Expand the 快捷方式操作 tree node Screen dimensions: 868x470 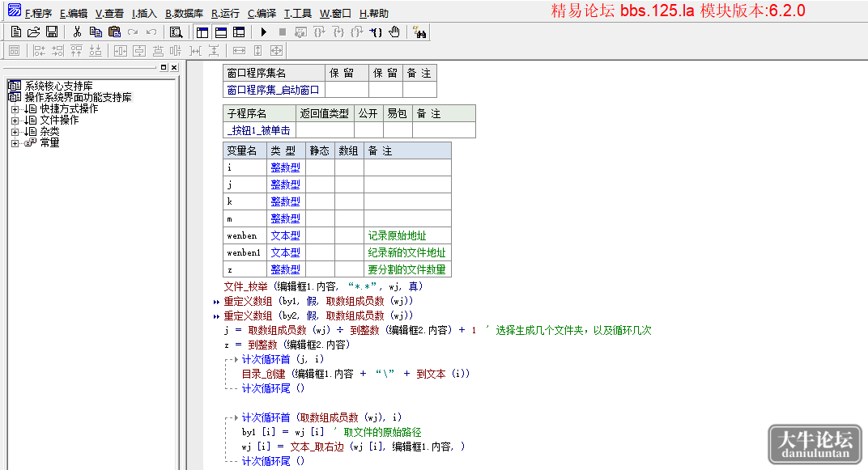(15, 109)
